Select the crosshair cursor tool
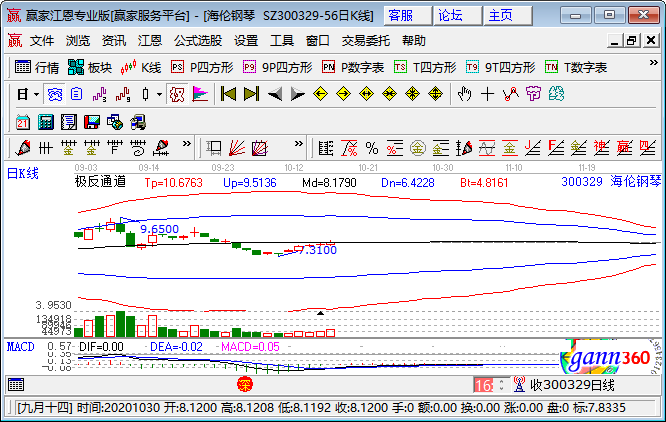666x422 pixels. [x=487, y=94]
